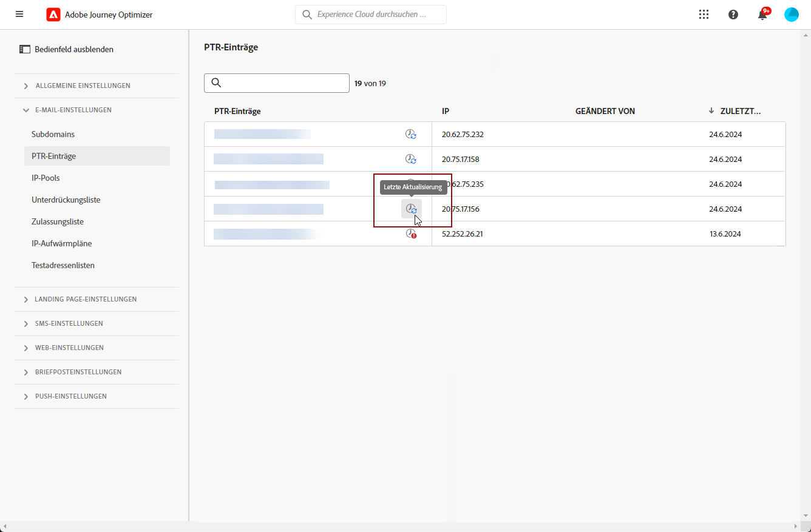Click update status icon for 20.62.75.232

pos(411,135)
